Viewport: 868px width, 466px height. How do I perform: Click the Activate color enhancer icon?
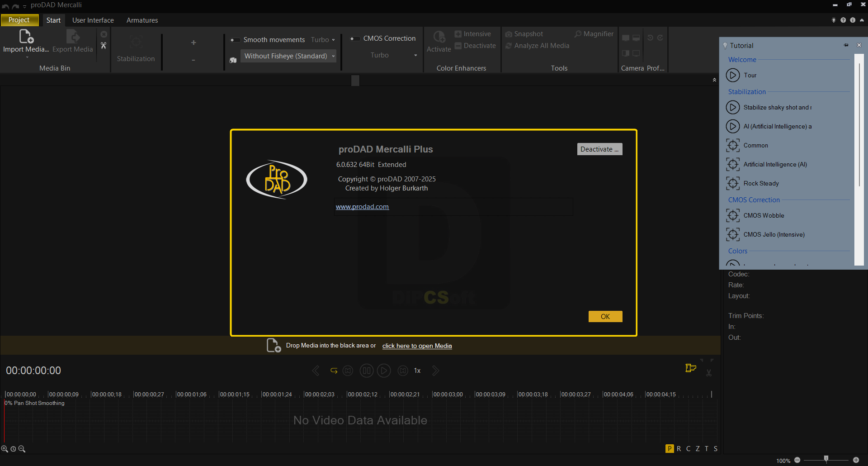[x=439, y=37]
